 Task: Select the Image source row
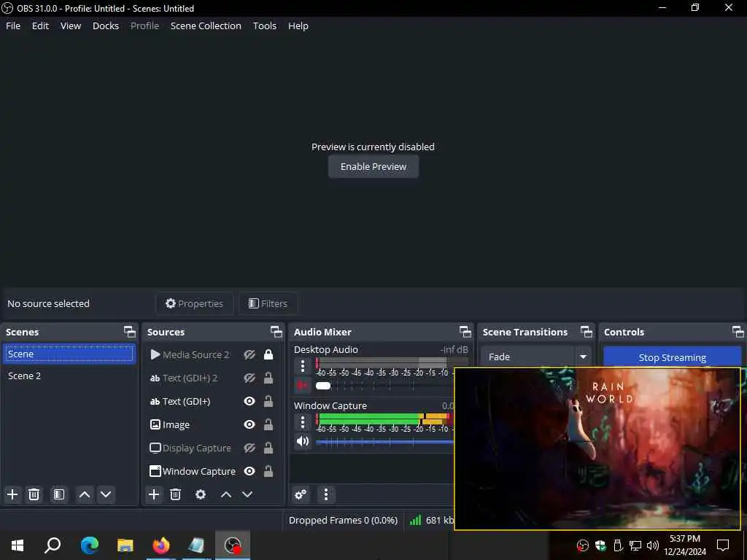(x=212, y=424)
